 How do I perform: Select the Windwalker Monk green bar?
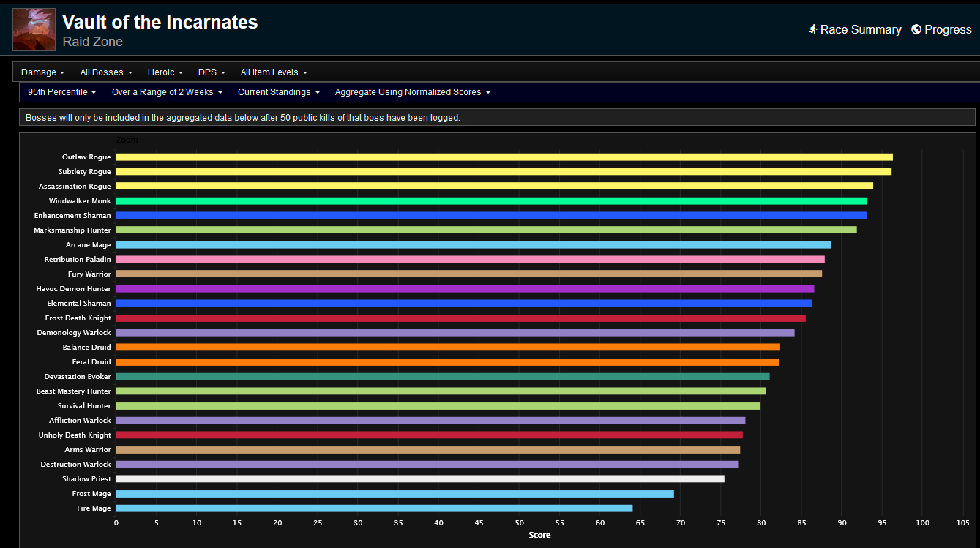click(x=490, y=200)
